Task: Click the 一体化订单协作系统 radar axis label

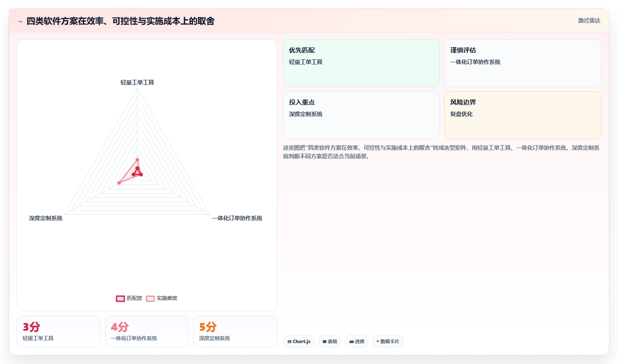Action: point(237,218)
